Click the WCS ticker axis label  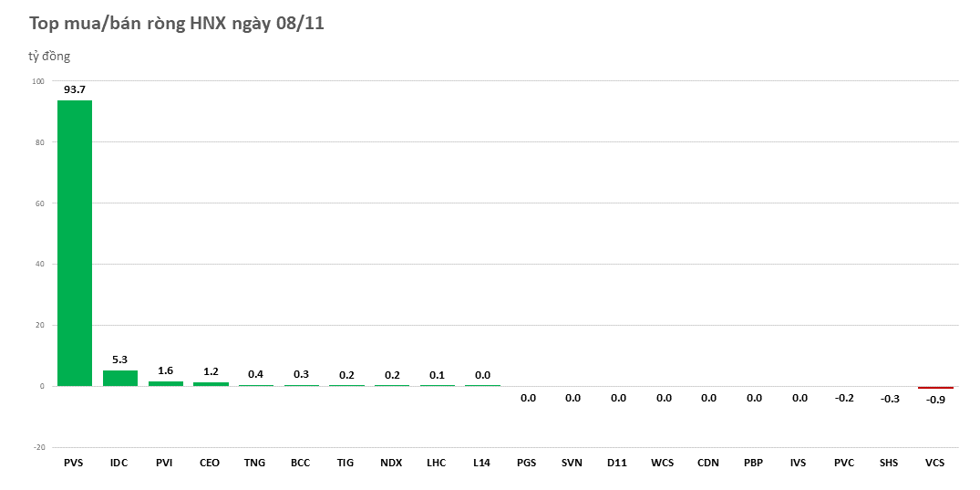(663, 464)
